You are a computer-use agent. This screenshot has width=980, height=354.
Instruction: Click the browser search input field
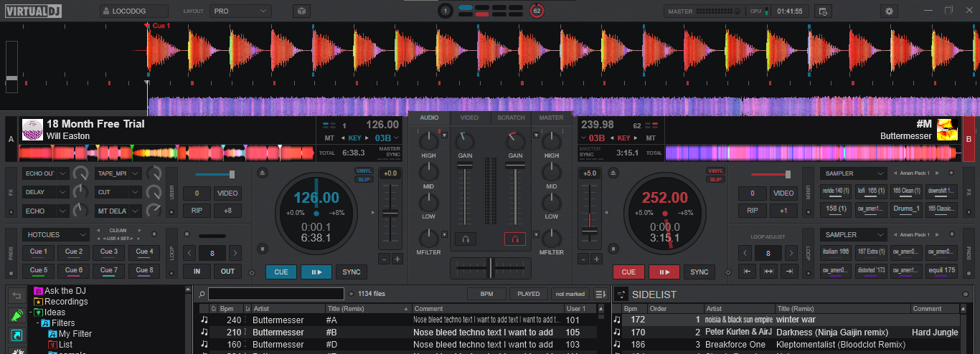click(x=277, y=294)
